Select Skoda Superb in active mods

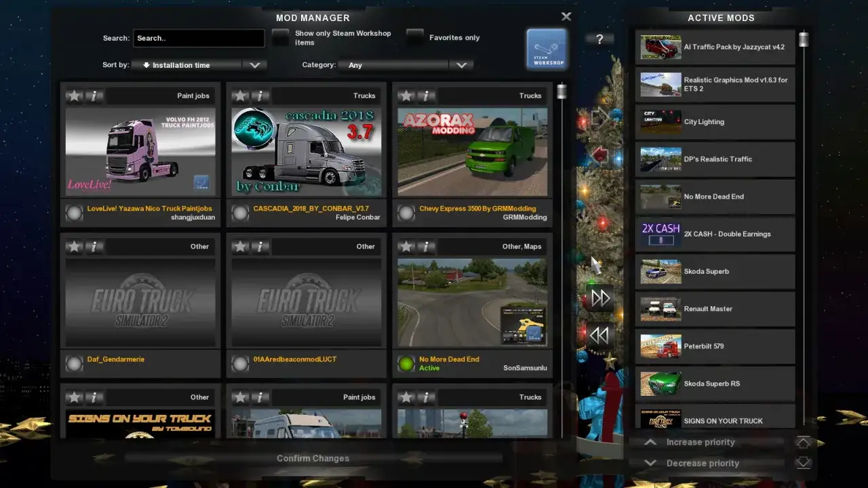[715, 271]
